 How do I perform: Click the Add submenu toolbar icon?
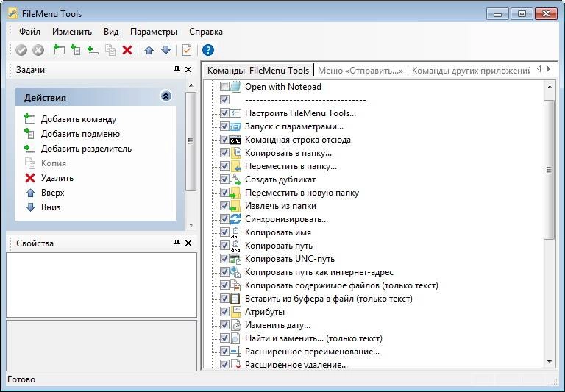(76, 50)
